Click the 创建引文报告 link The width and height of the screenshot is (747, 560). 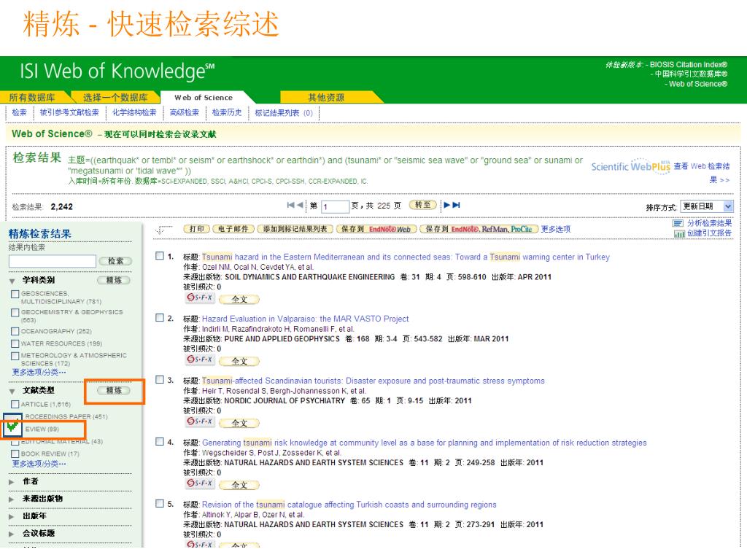[709, 233]
